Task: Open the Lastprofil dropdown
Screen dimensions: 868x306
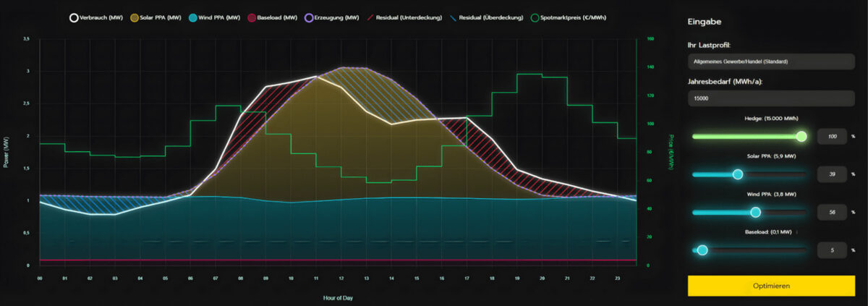Action: tap(771, 61)
